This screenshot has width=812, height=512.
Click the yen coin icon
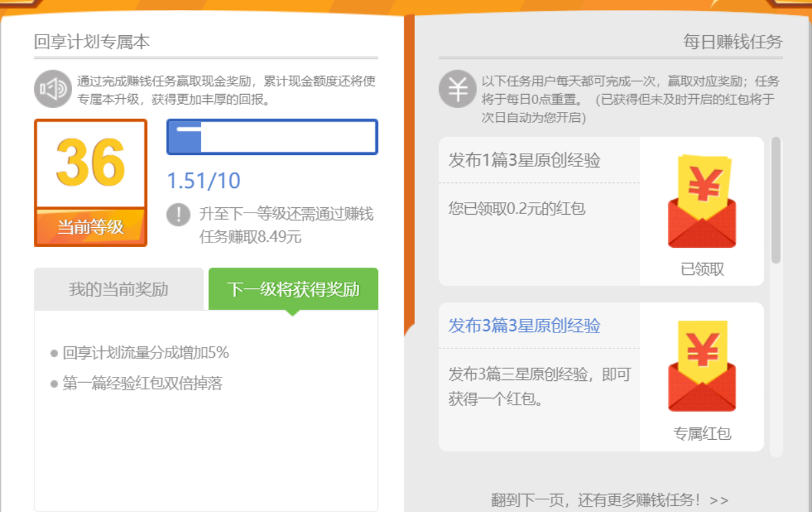point(457,89)
